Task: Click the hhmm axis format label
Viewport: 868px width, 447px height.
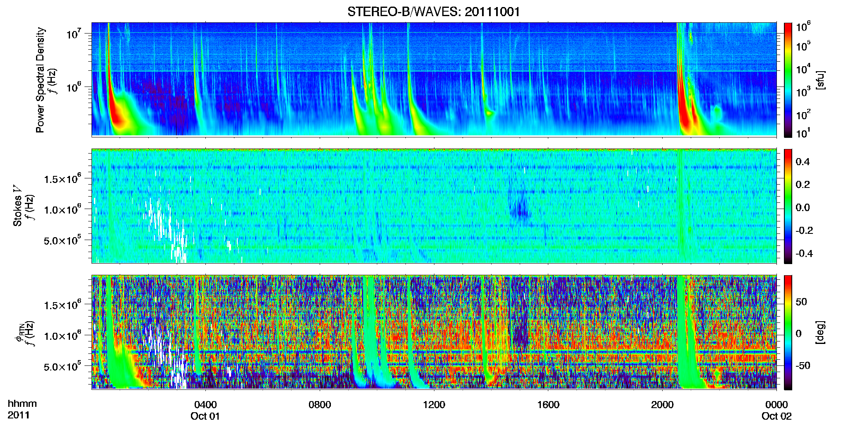Action: pyautogui.click(x=22, y=404)
